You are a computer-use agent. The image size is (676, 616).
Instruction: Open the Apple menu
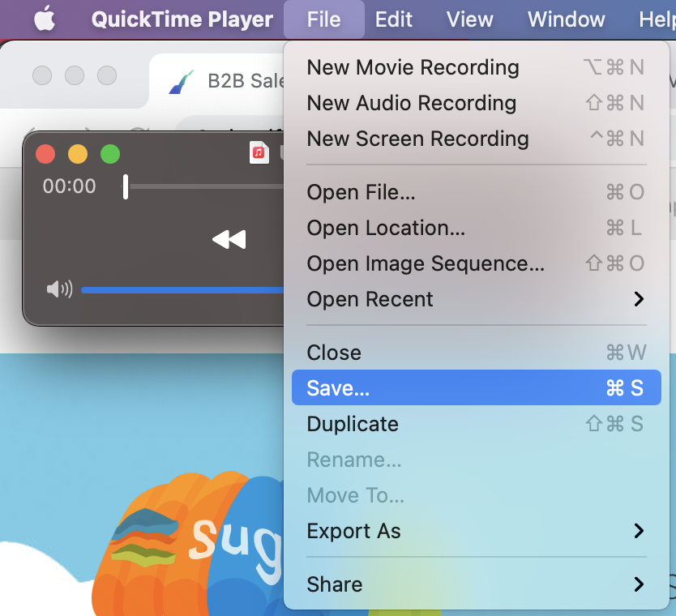point(45,19)
